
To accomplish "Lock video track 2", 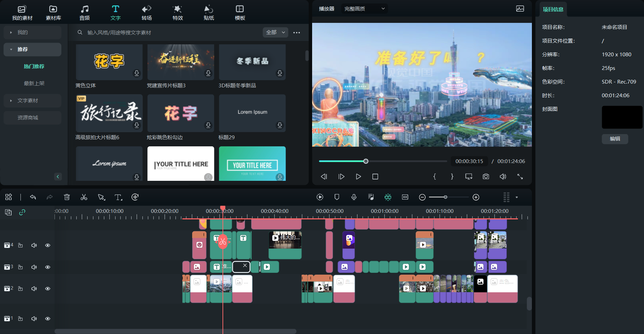I will coord(20,289).
